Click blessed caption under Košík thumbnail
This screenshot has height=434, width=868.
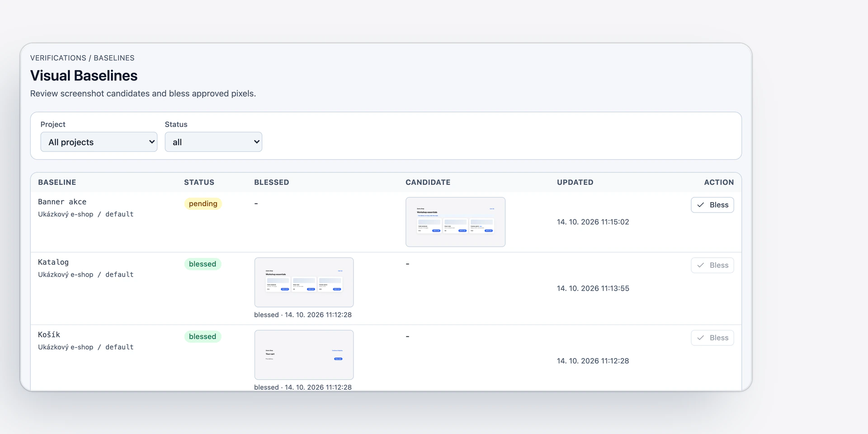click(x=303, y=387)
